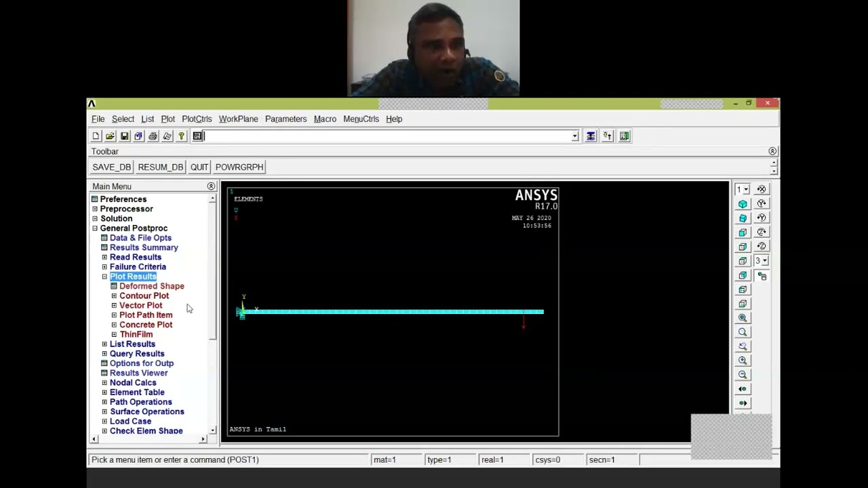Image resolution: width=868 pixels, height=488 pixels.
Task: Click the Open ANSYS File icon
Action: coord(110,136)
